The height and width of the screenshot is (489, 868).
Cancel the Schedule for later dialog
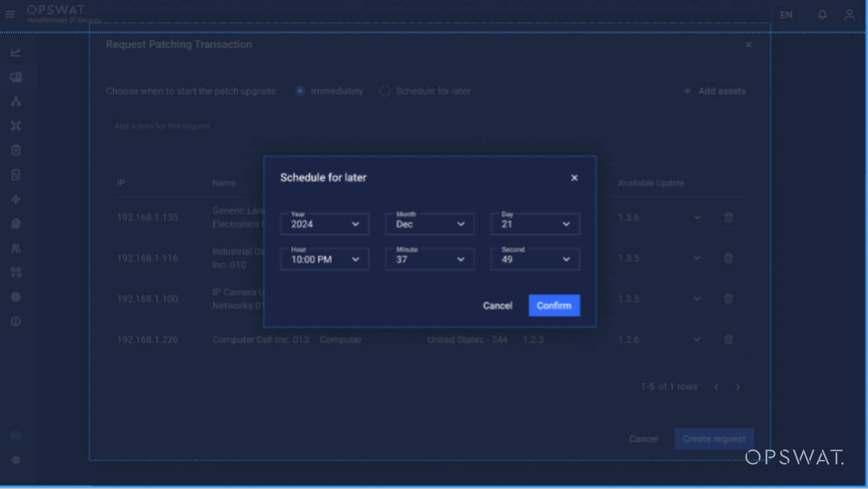(498, 306)
